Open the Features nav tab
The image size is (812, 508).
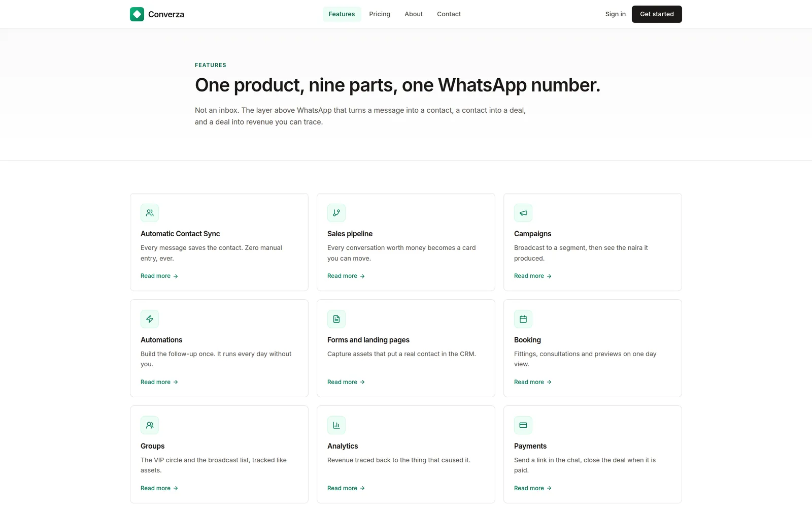(342, 14)
